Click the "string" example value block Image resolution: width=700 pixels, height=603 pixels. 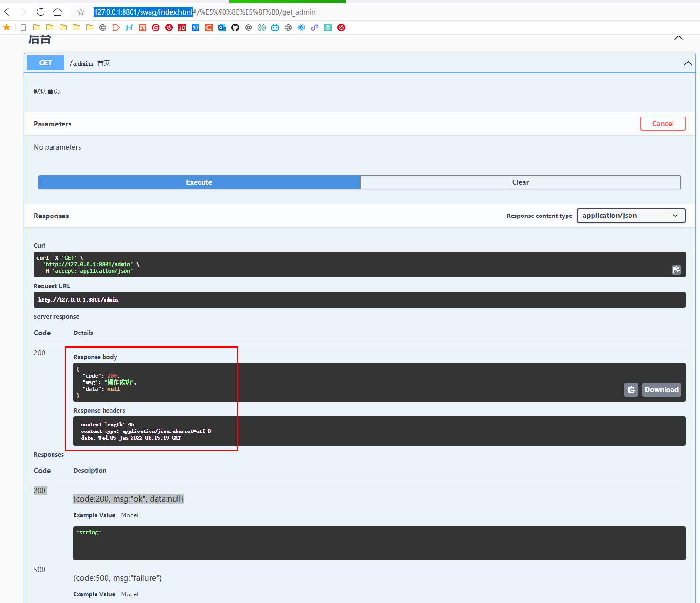pyautogui.click(x=380, y=543)
